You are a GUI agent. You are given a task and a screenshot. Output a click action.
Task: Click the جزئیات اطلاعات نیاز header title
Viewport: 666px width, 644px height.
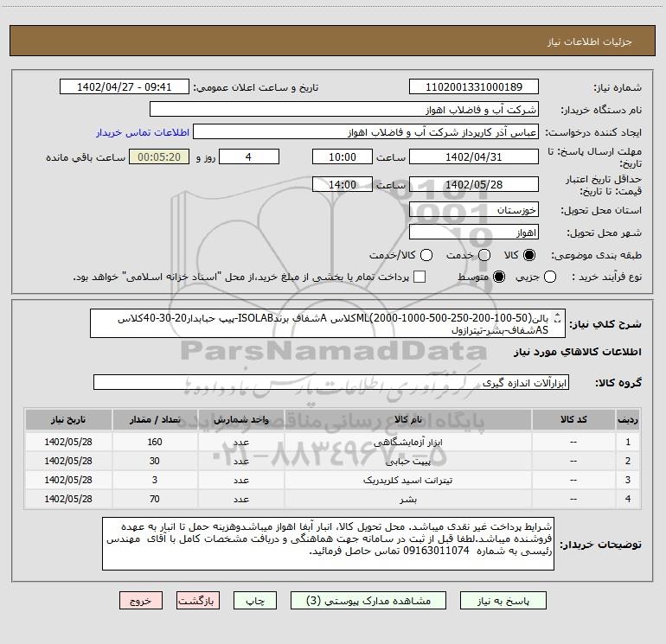590,41
